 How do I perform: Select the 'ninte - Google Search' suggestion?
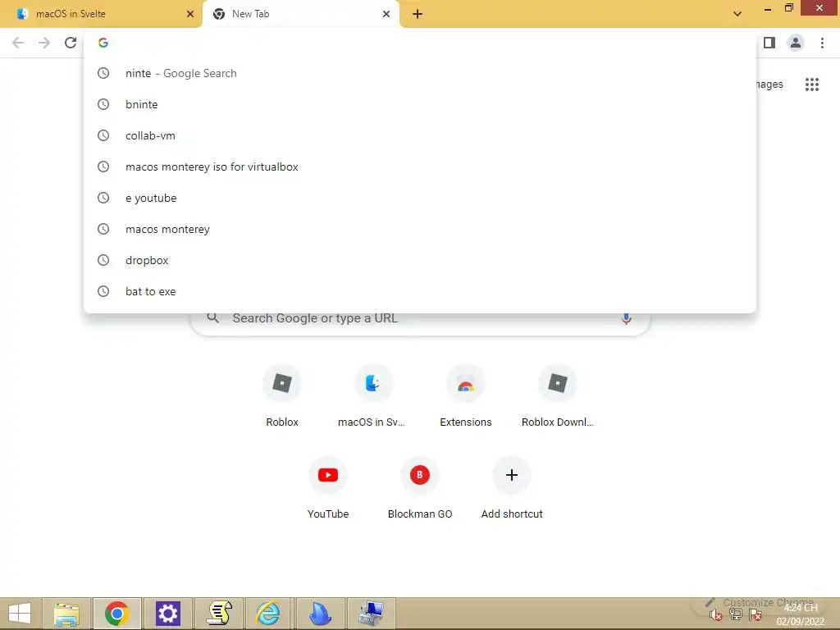tap(420, 73)
